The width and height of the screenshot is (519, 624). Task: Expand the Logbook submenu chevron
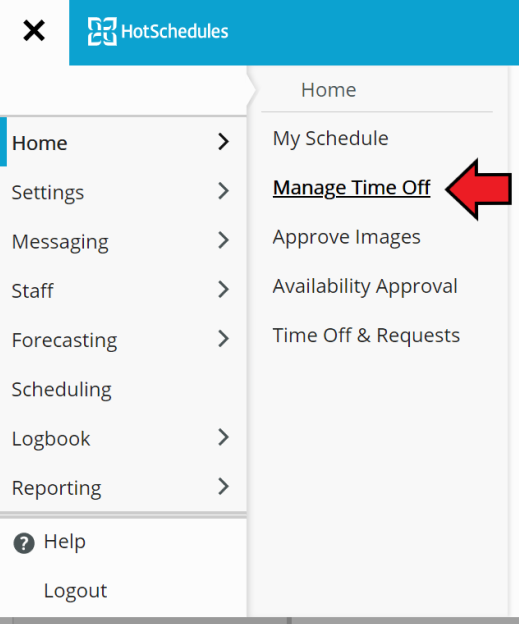(x=224, y=437)
